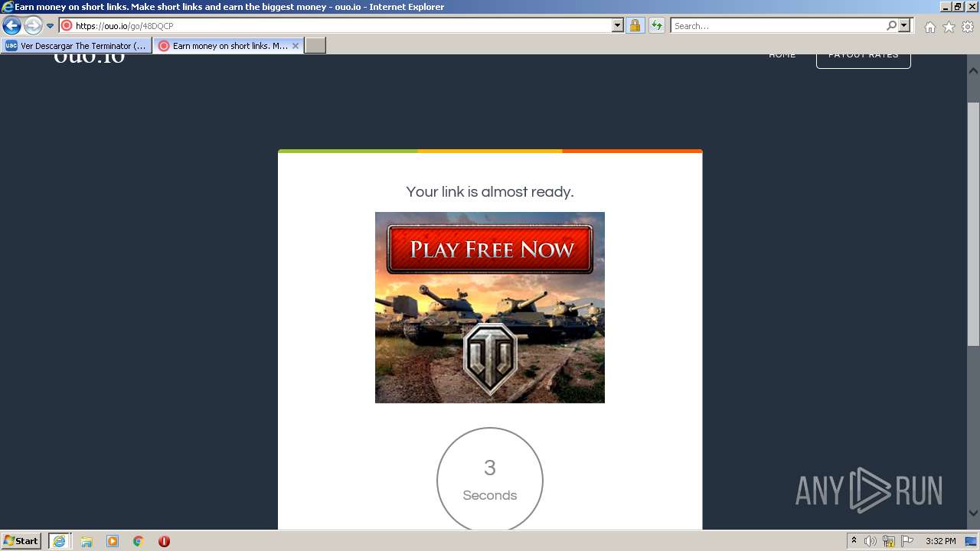Open the search provider dropdown arrow
Image resolution: width=980 pixels, height=551 pixels.
point(904,26)
